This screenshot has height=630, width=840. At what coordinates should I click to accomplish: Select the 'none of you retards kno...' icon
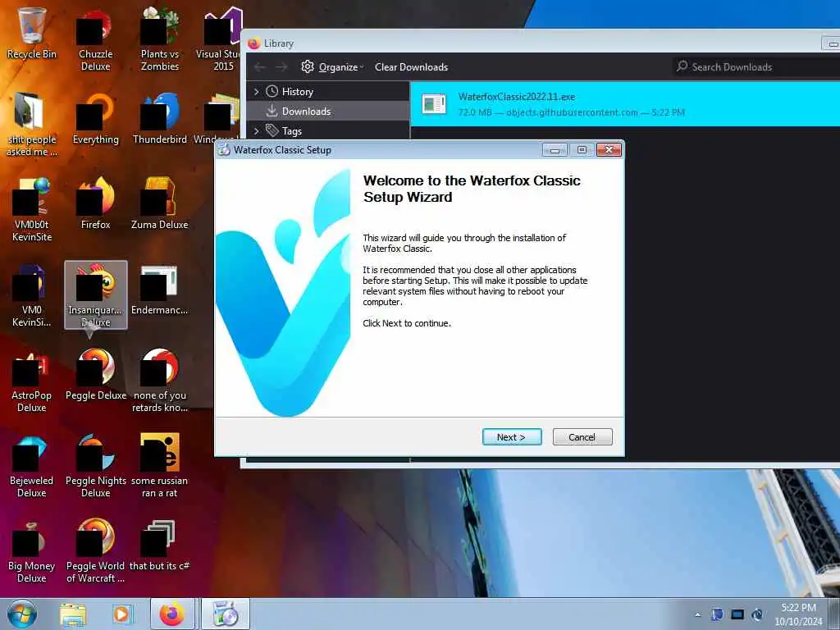click(x=160, y=381)
